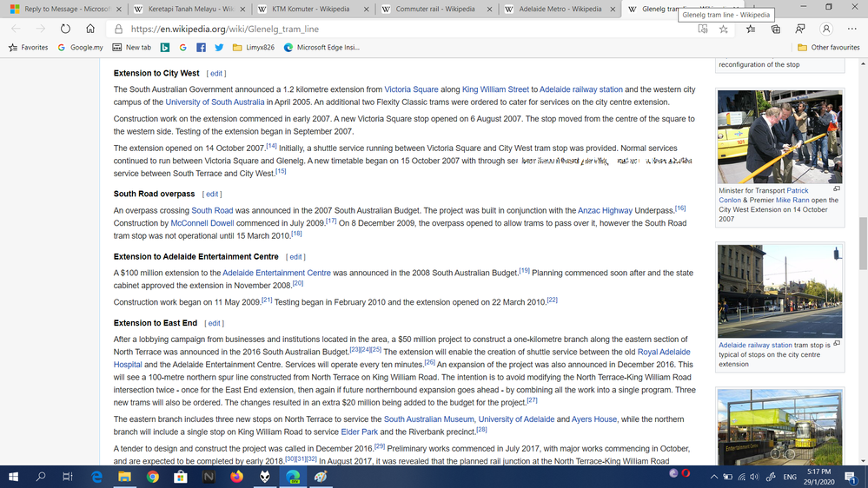
Task: Enlarge the Entertainment Centre tram stop photo
Action: click(779, 427)
